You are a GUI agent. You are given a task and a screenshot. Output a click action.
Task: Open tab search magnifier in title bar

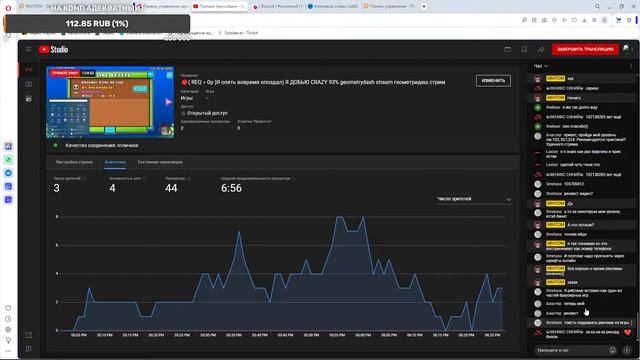pyautogui.click(x=598, y=7)
